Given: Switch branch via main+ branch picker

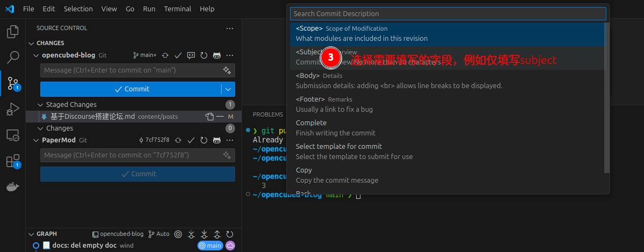Looking at the screenshot, I should click(145, 55).
